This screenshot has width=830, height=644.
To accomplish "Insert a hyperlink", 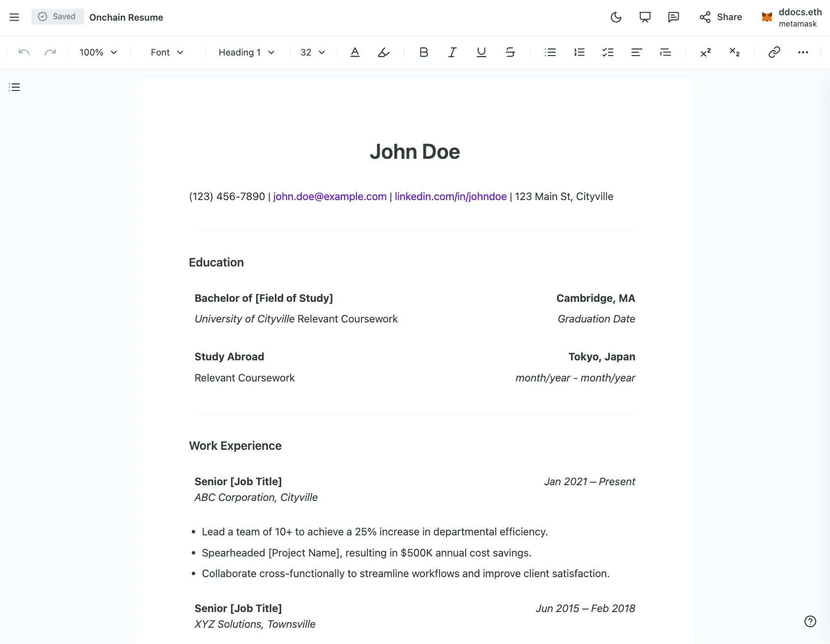I will [773, 52].
